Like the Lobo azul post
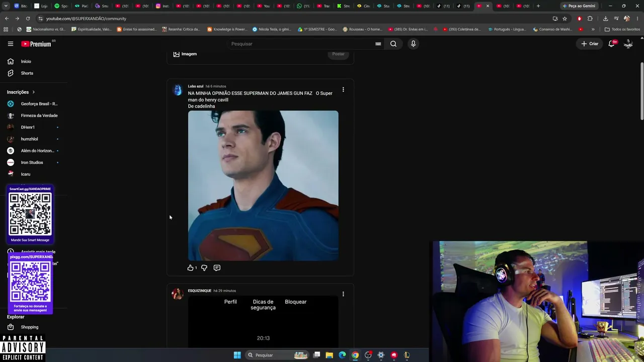The width and height of the screenshot is (644, 362). coord(191,268)
